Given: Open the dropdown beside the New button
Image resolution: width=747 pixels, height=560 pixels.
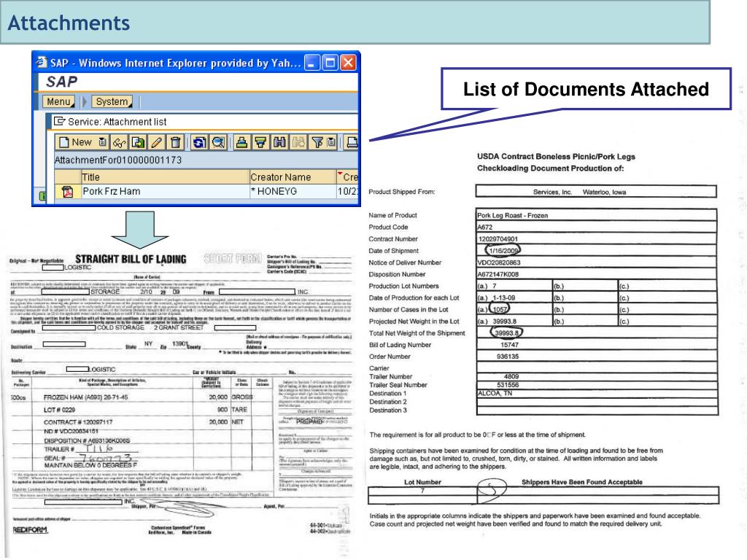Looking at the screenshot, I should (x=102, y=142).
